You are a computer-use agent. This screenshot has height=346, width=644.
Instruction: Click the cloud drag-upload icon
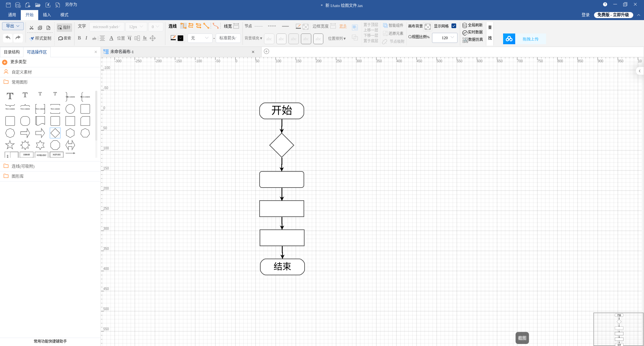(509, 39)
